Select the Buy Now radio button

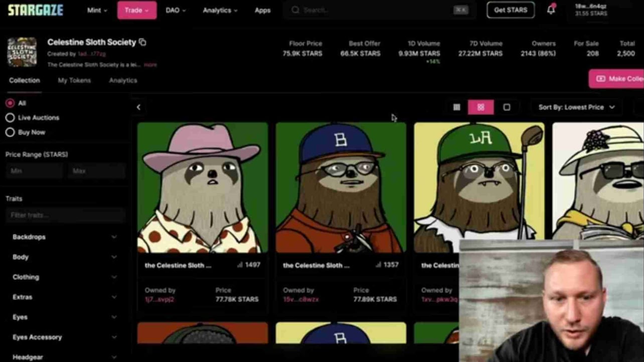point(10,132)
